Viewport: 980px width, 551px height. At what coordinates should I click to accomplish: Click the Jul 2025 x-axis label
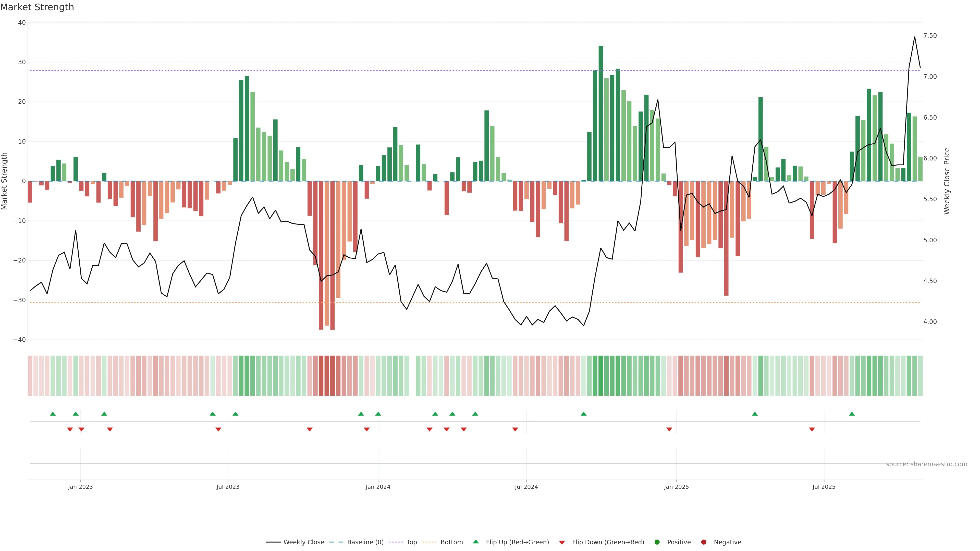pos(824,487)
